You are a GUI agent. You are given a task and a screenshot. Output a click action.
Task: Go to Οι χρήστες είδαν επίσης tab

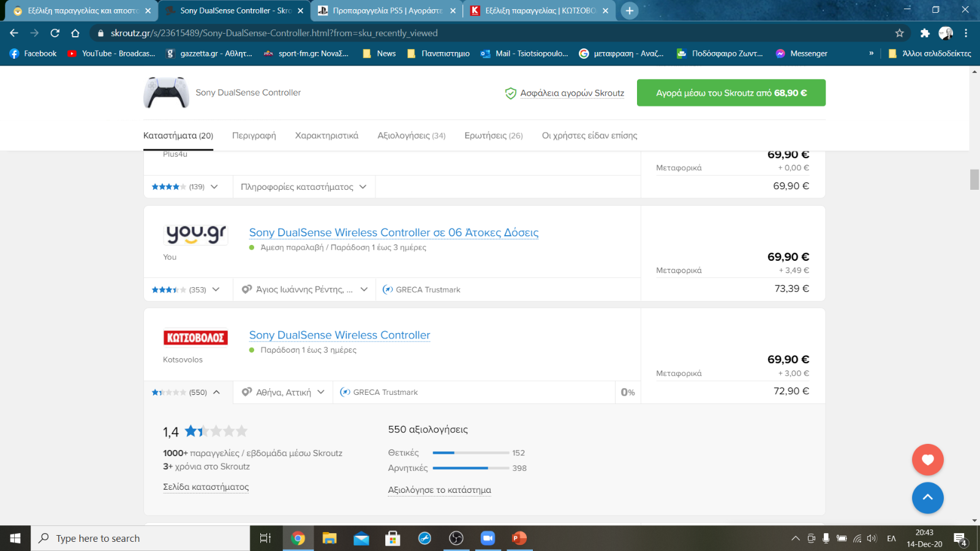coord(589,135)
